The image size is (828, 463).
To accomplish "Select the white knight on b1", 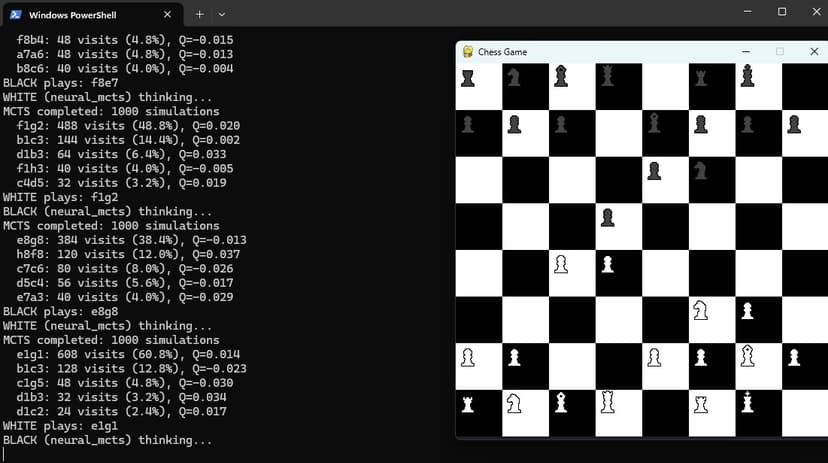I will pos(514,403).
